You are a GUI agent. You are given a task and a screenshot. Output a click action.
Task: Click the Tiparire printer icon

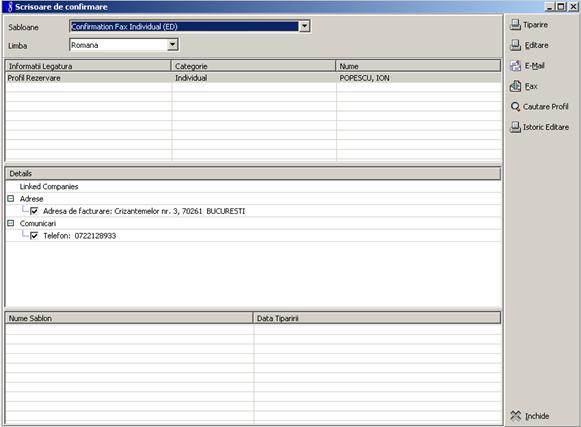click(515, 24)
